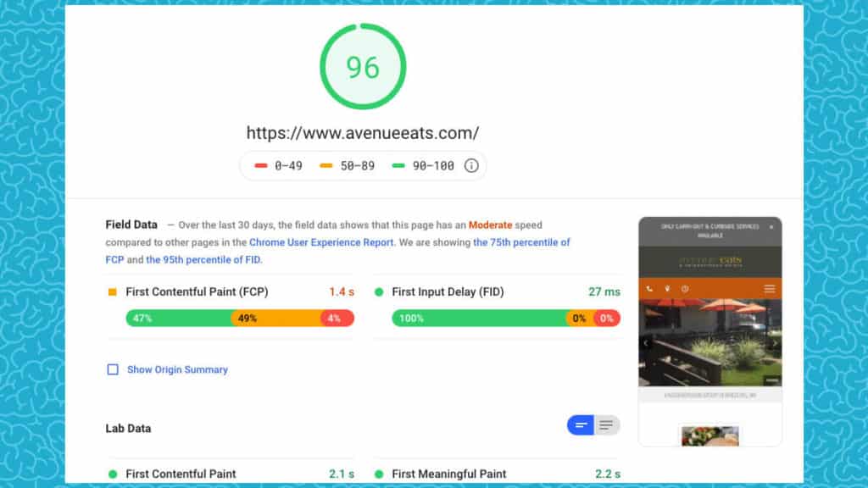Tap the phone icon in mobile preview
The image size is (868, 488).
649,289
